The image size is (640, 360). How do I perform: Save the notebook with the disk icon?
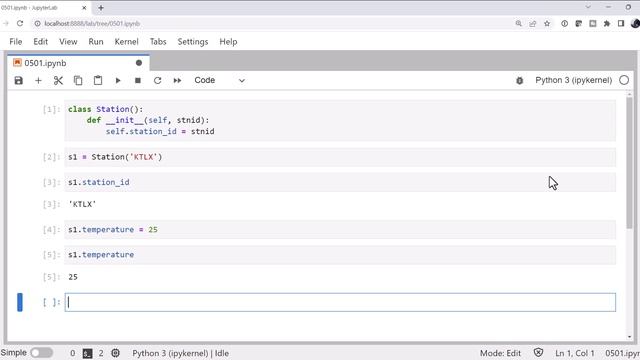click(18, 80)
